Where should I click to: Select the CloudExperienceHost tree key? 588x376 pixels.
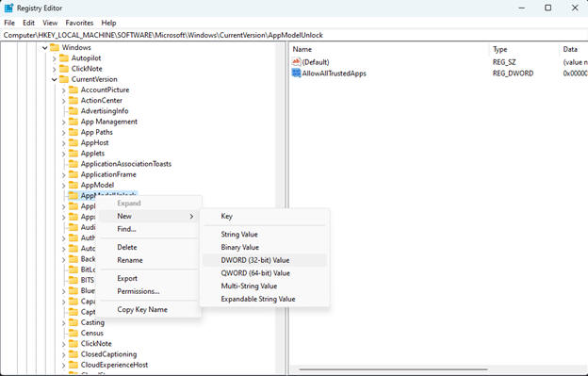point(114,365)
